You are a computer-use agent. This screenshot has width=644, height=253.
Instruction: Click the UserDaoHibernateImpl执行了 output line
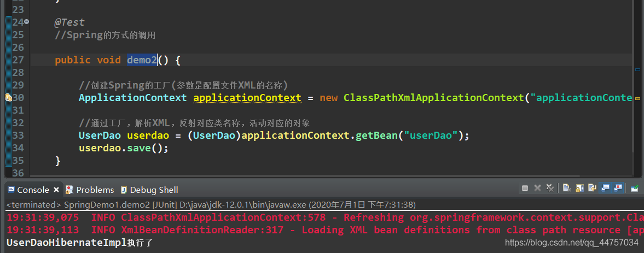pos(80,243)
